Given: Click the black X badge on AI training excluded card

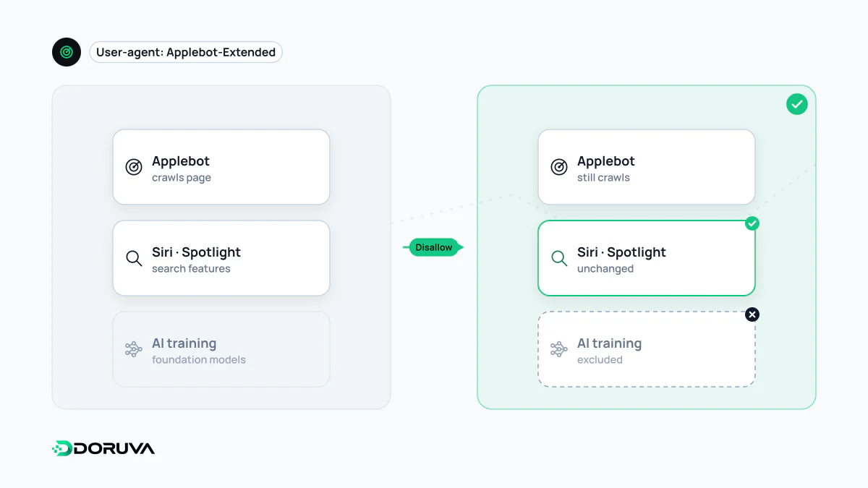Looking at the screenshot, I should click(x=752, y=314).
